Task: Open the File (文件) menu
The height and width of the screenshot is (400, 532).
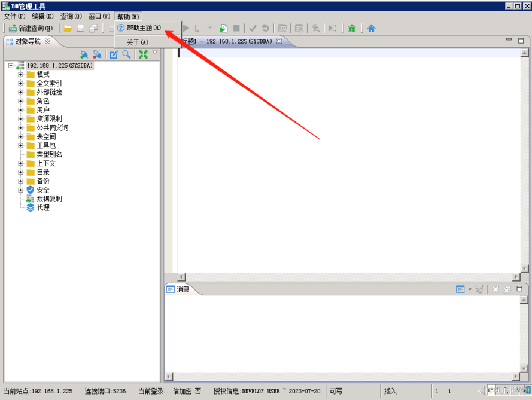Action: [x=14, y=16]
